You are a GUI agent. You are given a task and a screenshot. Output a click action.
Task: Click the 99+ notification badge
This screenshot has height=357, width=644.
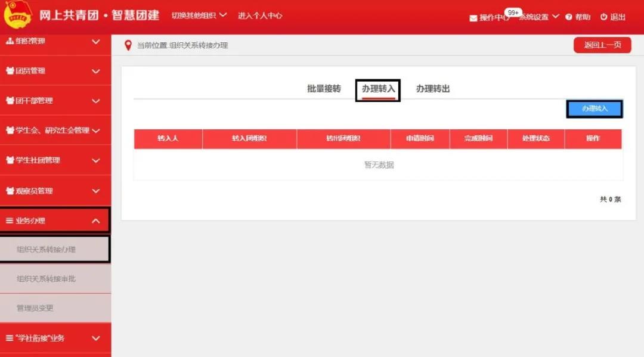pyautogui.click(x=513, y=12)
